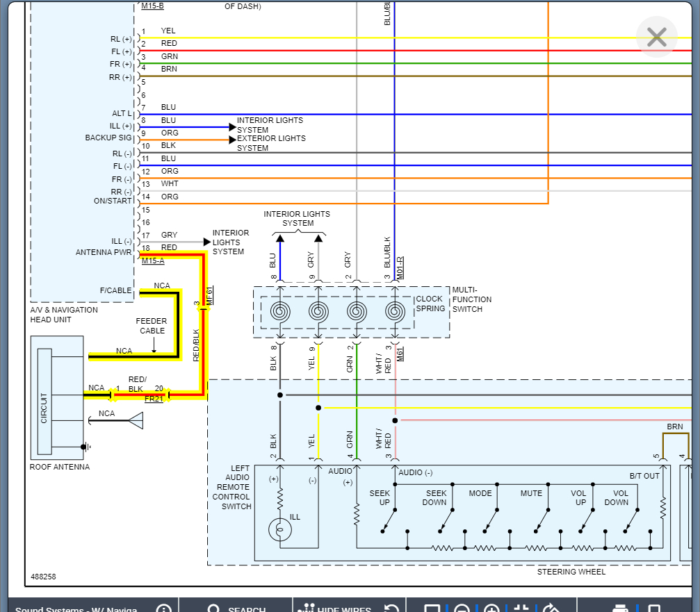Open the M61 connector link
Image resolution: width=700 pixels, height=612 pixels.
[400, 356]
